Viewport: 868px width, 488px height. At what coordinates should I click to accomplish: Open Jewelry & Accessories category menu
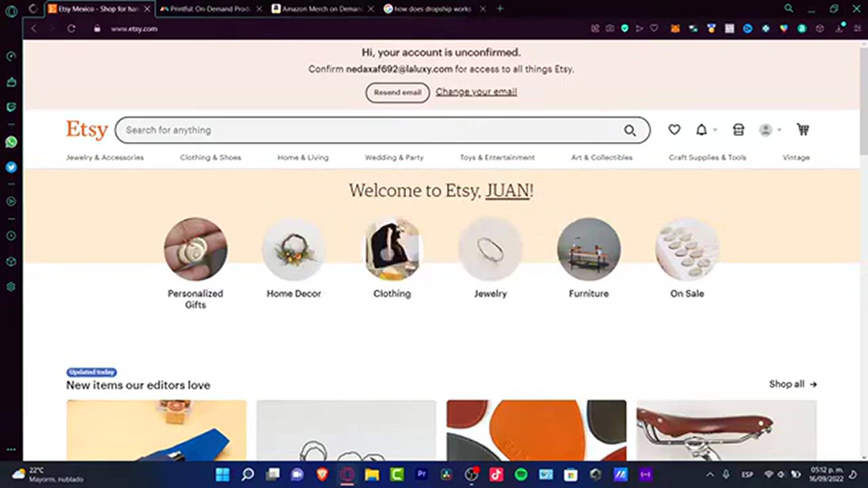pyautogui.click(x=105, y=157)
